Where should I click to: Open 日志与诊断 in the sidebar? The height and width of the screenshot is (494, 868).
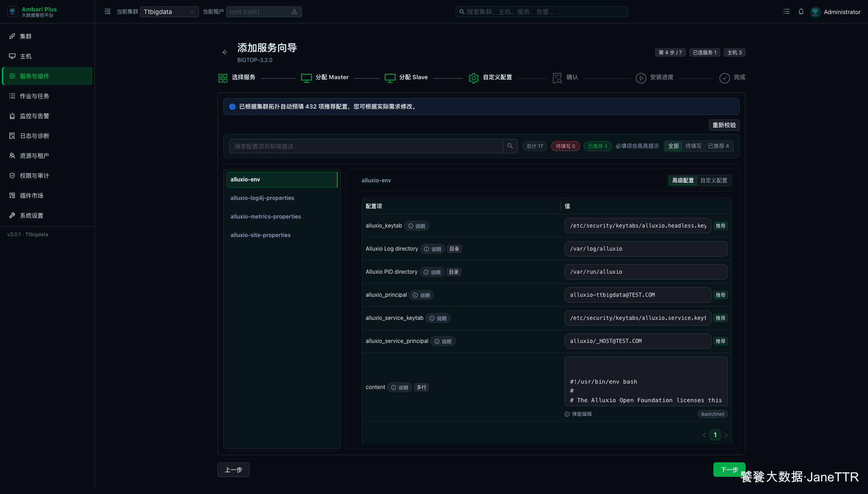tap(47, 136)
